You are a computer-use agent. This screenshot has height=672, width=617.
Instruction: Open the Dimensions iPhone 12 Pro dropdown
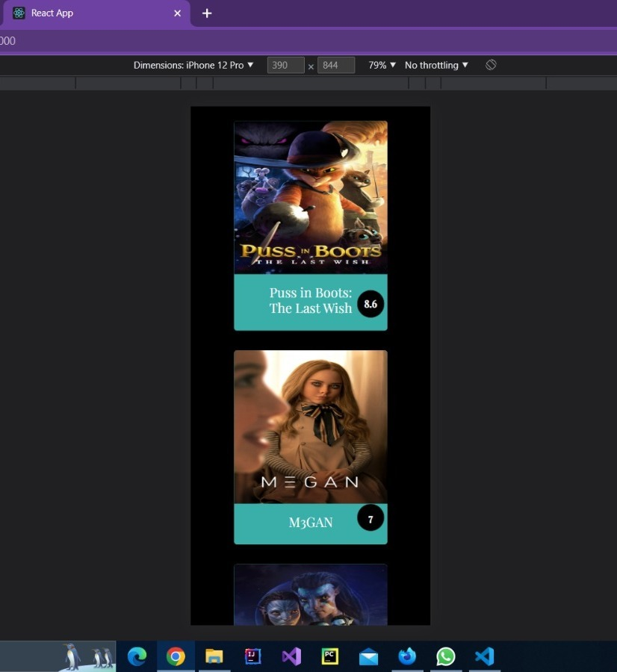click(193, 65)
